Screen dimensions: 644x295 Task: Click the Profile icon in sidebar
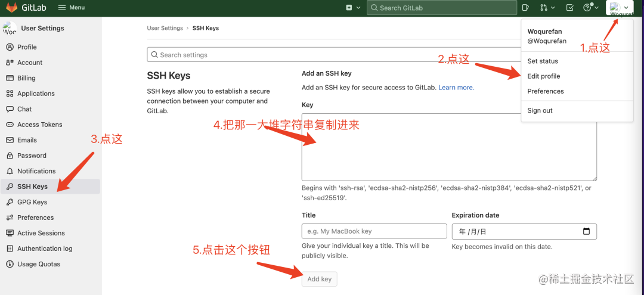click(10, 47)
